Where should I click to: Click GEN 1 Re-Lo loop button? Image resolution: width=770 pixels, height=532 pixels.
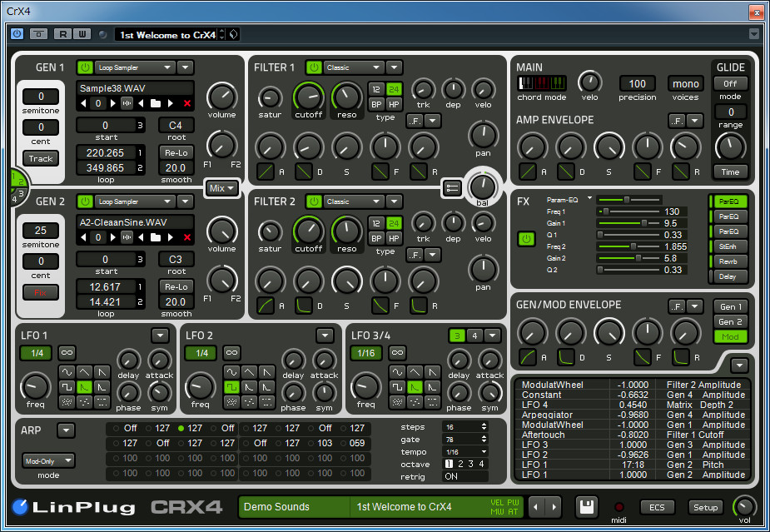tap(176, 152)
